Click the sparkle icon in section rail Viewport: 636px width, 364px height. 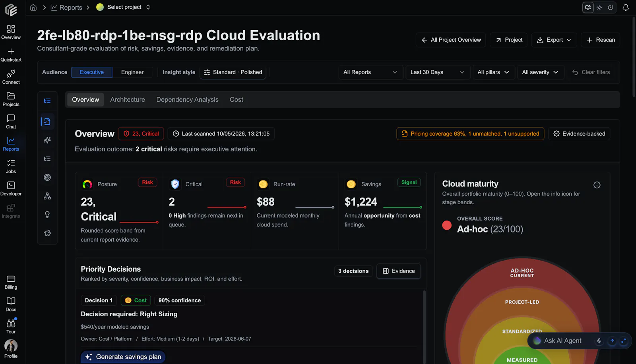(x=47, y=140)
